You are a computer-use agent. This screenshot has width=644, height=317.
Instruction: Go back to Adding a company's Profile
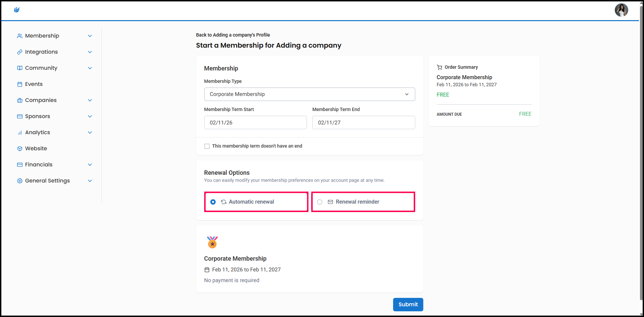tap(233, 35)
